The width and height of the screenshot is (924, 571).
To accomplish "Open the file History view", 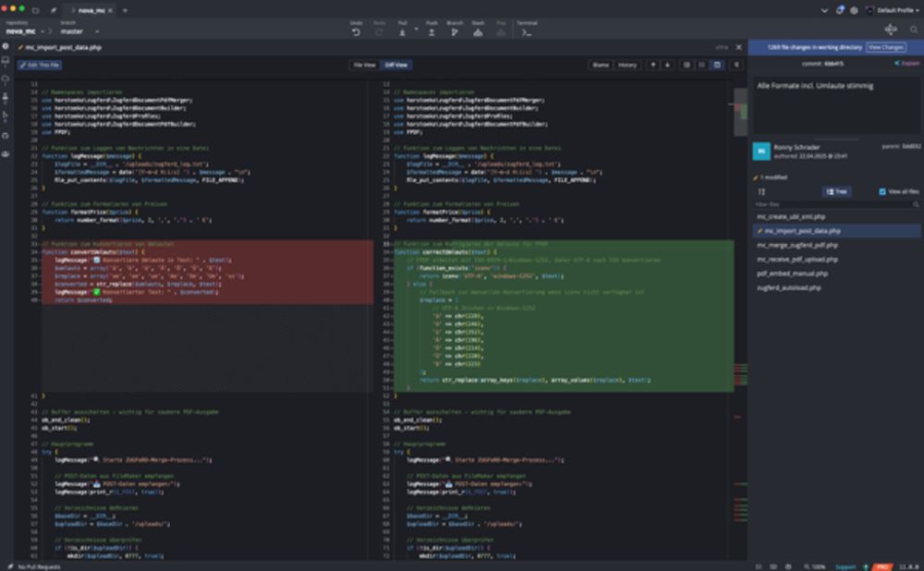I will point(627,65).
